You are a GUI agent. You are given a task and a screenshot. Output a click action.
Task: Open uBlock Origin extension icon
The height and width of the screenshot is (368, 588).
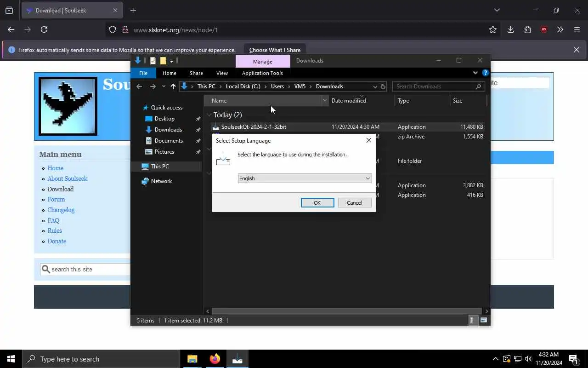click(x=544, y=29)
